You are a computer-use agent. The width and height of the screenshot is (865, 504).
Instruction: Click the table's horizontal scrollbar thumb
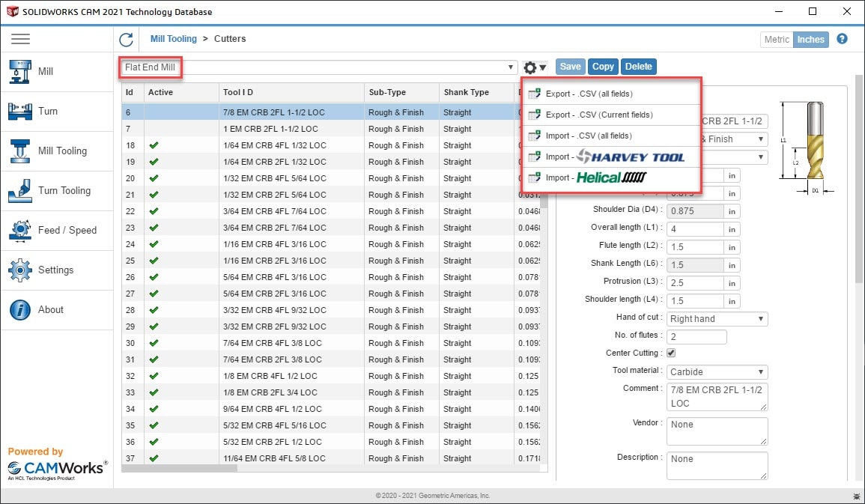(180, 468)
